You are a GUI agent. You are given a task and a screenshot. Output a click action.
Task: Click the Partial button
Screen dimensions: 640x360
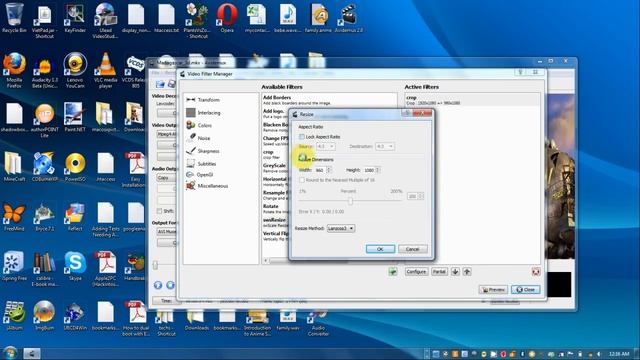439,271
